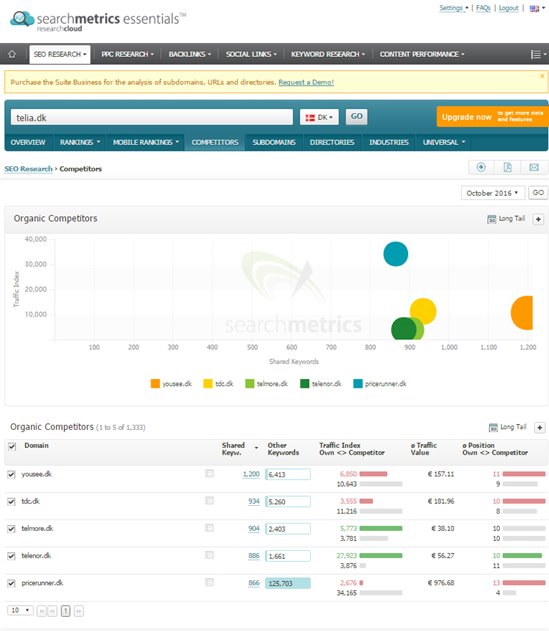This screenshot has width=549, height=631.
Task: Open details icon for telenor.dk row
Action: 209,555
